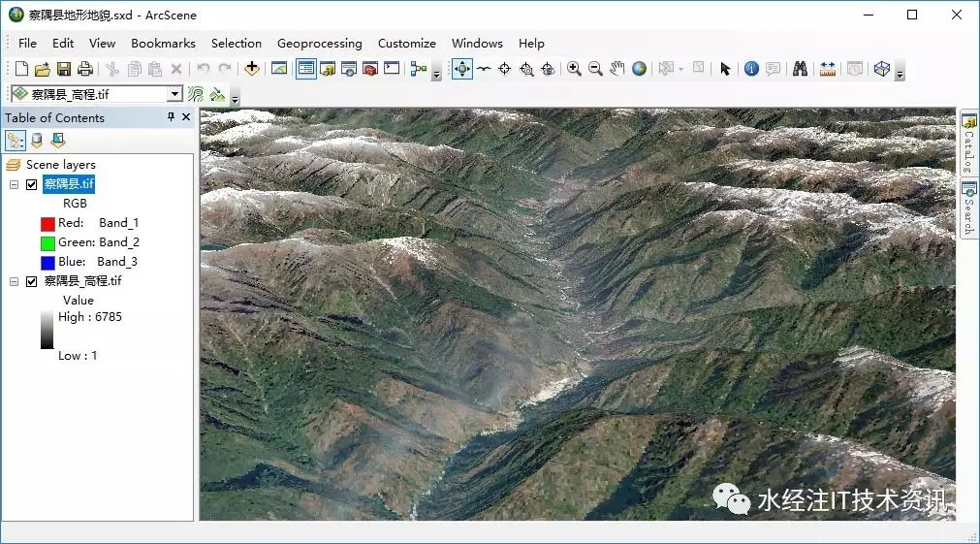
Task: Click the blue Band_3 color swatch
Action: 47,263
